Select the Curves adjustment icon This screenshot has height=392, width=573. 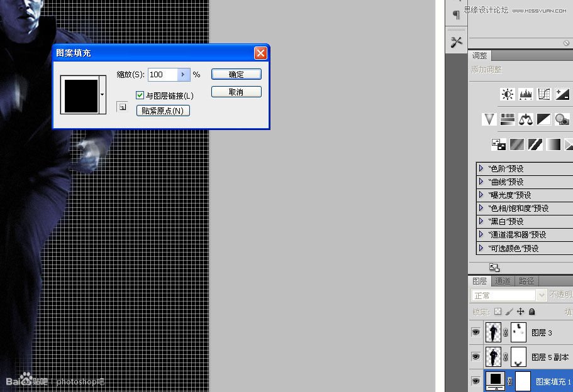pyautogui.click(x=544, y=94)
